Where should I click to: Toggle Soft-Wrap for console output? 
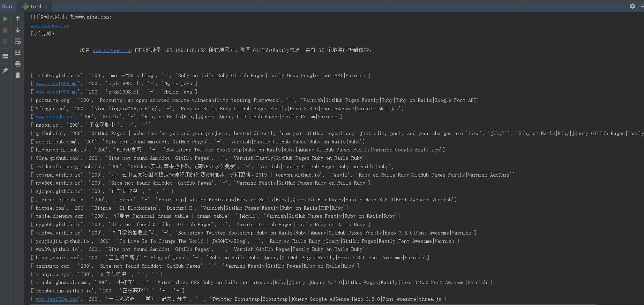18,42
